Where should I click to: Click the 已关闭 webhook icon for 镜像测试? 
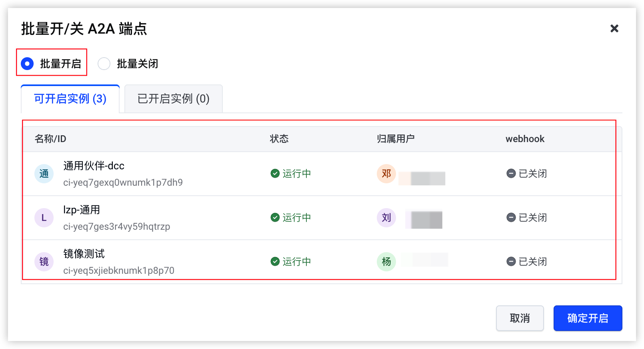coord(511,261)
